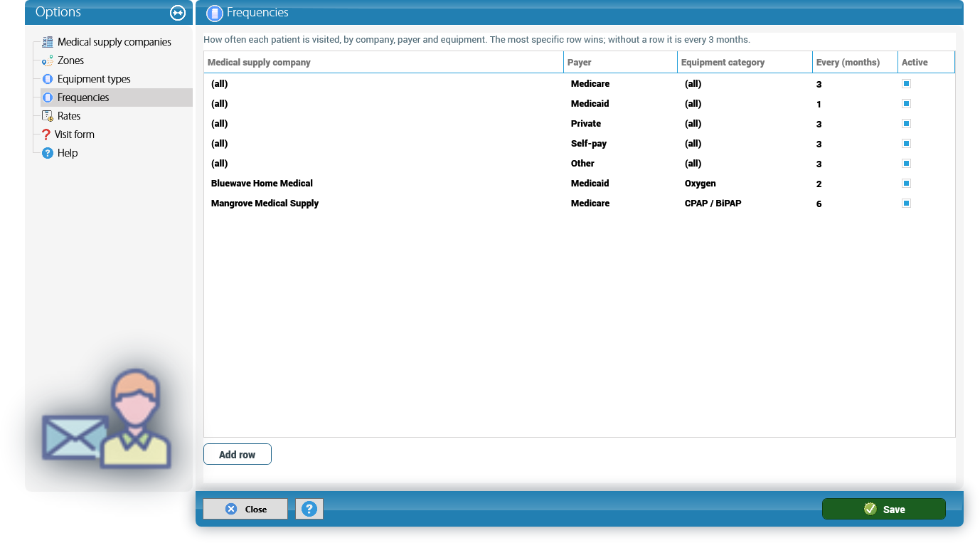Click the Frequencies icon in sidebar
The width and height of the screenshot is (980, 543).
(48, 97)
